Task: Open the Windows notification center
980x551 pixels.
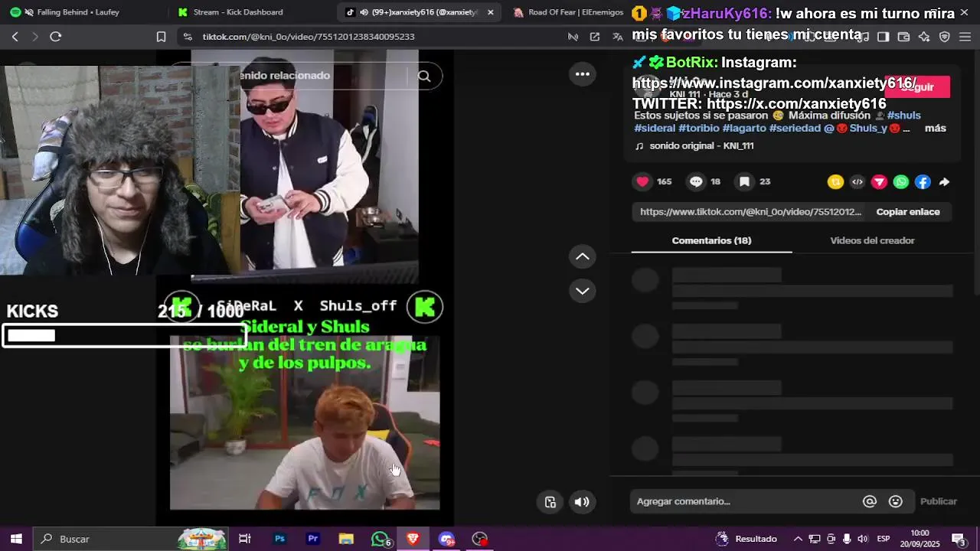Action: [x=958, y=539]
